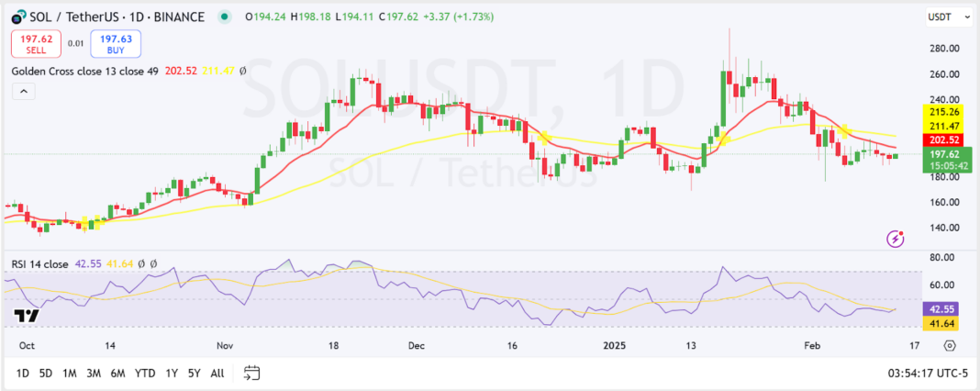Click the ø symbol after Golden Cross values
Image resolution: width=980 pixels, height=391 pixels.
(242, 72)
